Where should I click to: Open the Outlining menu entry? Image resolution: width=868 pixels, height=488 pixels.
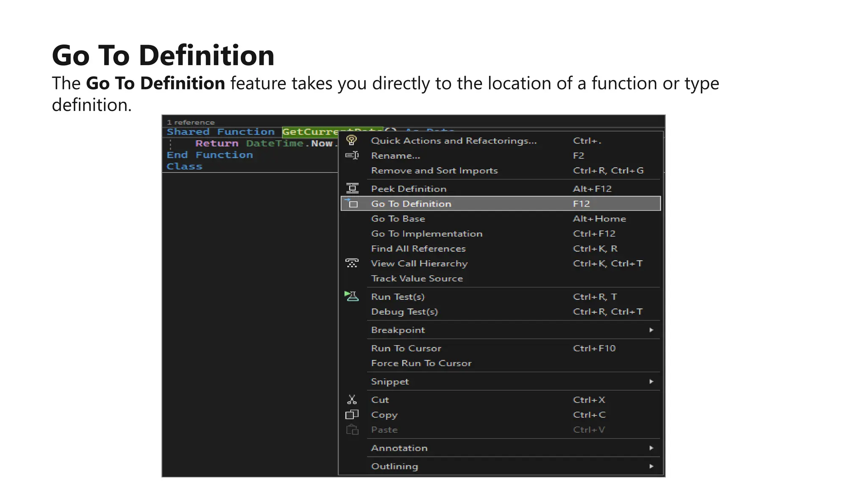point(501,466)
